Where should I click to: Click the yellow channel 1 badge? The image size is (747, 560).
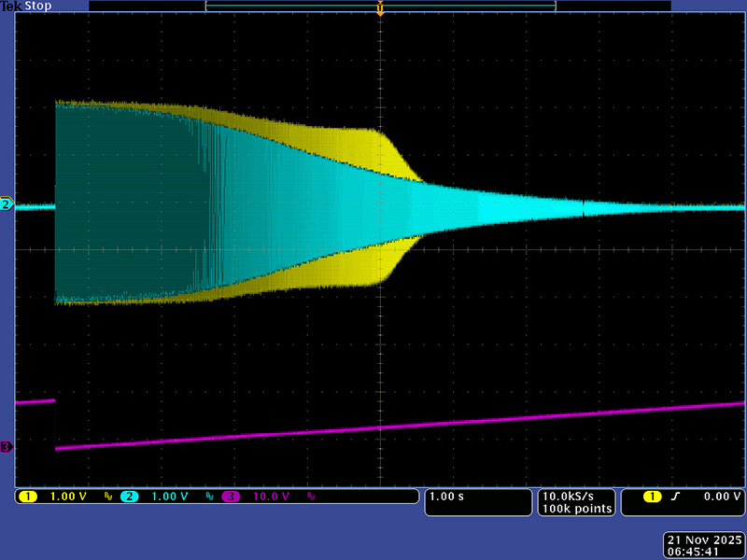point(26,497)
